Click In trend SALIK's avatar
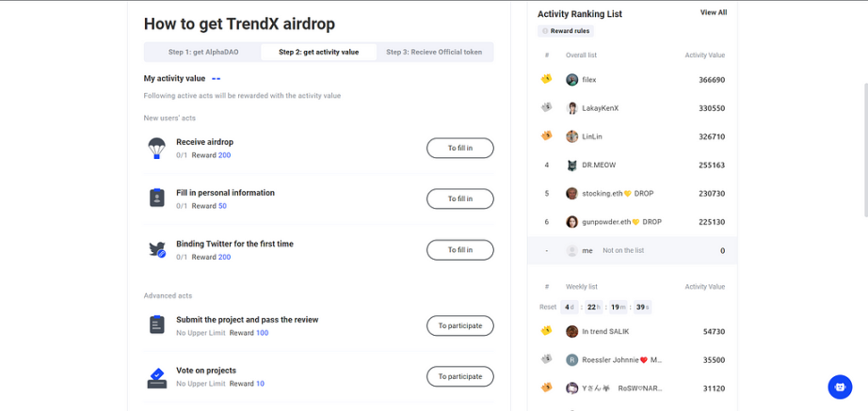 571,331
